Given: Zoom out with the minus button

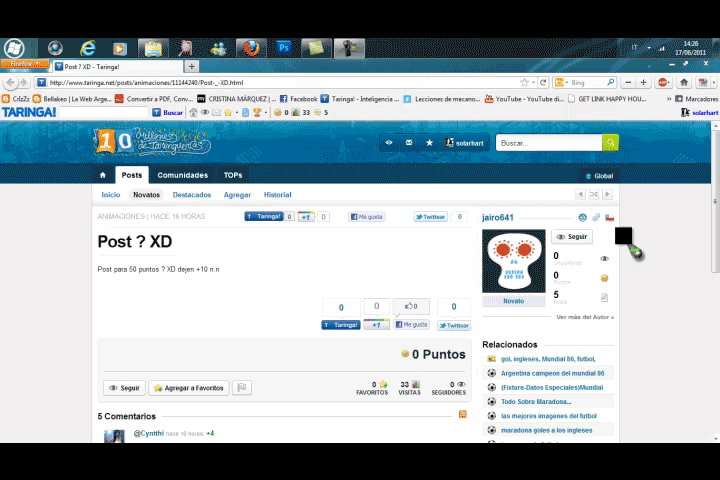Looking at the screenshot, I should coord(628,83).
